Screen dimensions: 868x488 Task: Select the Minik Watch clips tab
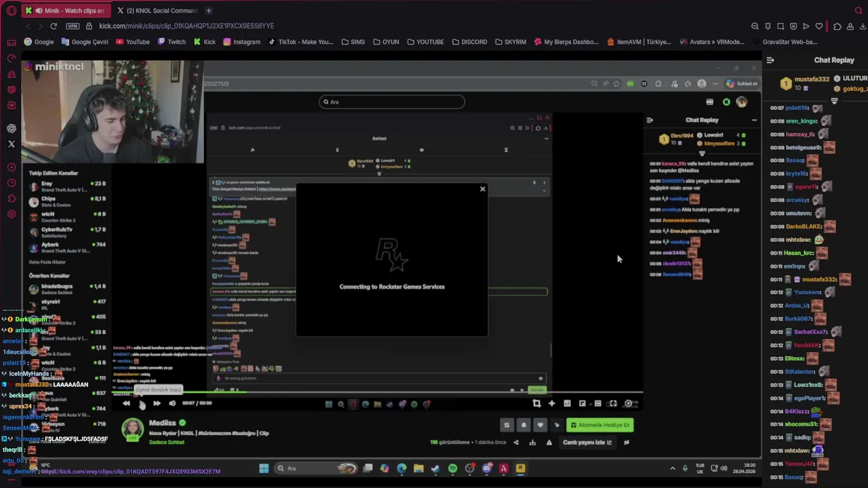[66, 10]
